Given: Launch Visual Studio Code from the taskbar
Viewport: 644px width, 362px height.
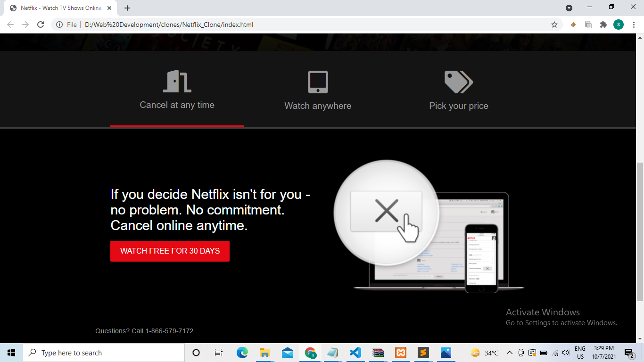Looking at the screenshot, I should [x=355, y=352].
